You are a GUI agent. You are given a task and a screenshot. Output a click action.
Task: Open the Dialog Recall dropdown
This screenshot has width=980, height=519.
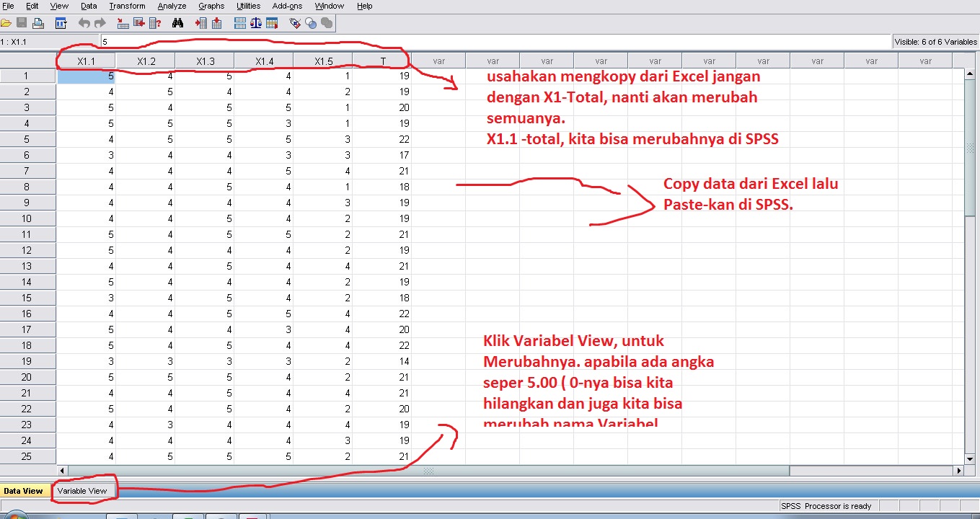[x=62, y=22]
